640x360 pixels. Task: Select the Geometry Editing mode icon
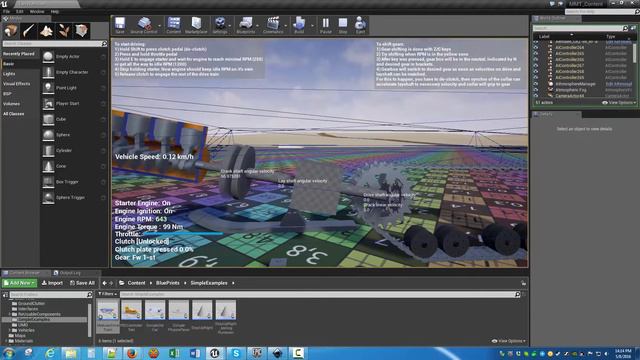[81, 31]
